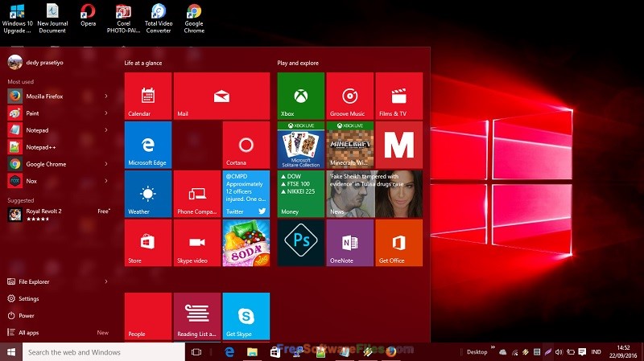644x361 pixels.
Task: Open the volume control tray icon
Action: [559, 352]
